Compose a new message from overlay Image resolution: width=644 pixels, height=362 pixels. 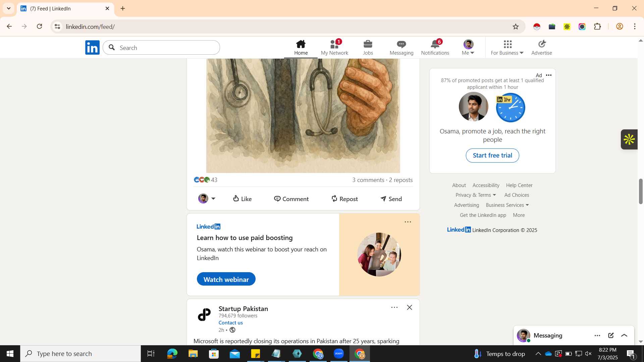611,336
